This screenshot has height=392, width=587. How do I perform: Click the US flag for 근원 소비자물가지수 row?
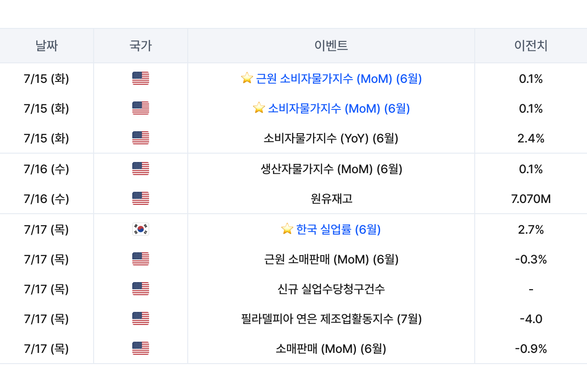141,78
